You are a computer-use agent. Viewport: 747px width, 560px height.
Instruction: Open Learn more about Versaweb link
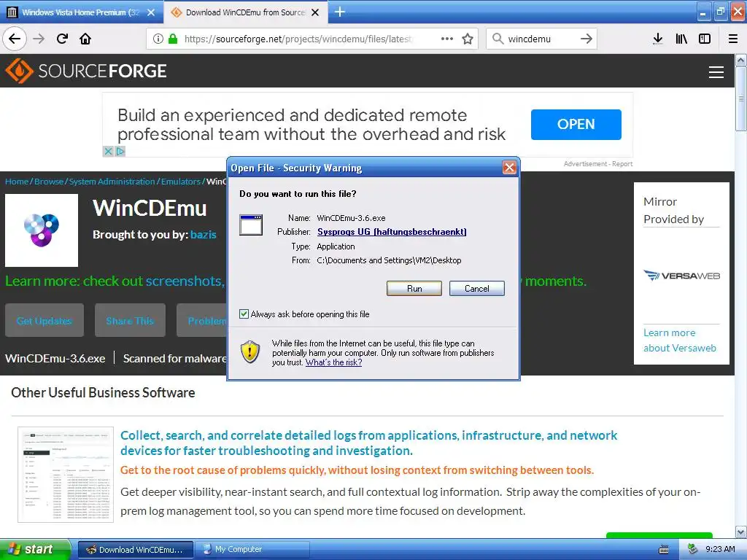click(680, 341)
